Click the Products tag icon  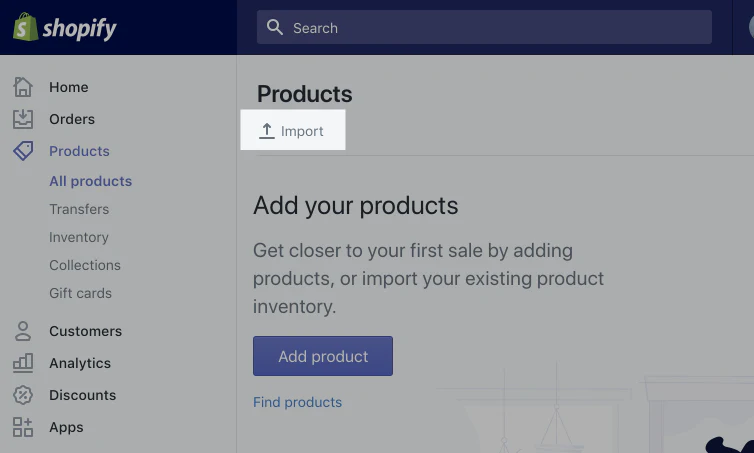[x=23, y=151]
